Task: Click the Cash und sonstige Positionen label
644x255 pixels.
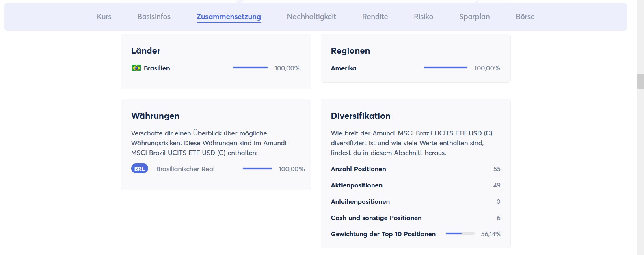Action: 376,218
